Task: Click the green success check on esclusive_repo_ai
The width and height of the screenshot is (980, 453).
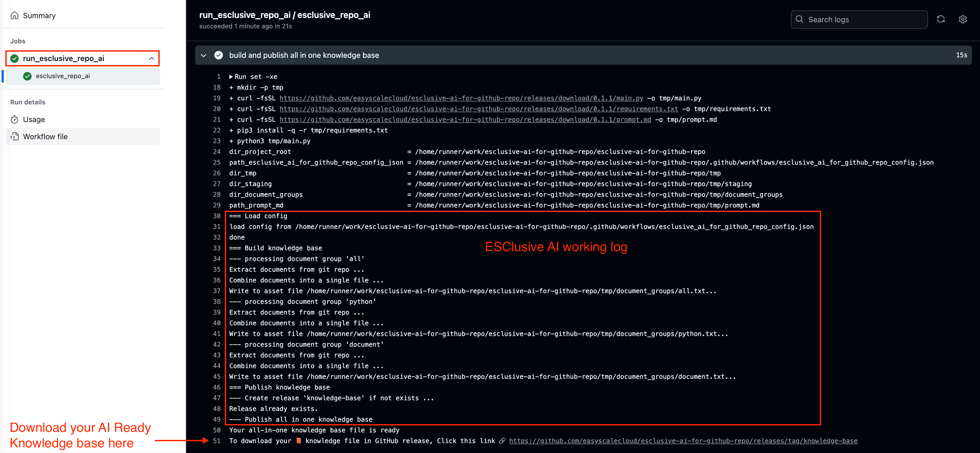Action: point(27,76)
